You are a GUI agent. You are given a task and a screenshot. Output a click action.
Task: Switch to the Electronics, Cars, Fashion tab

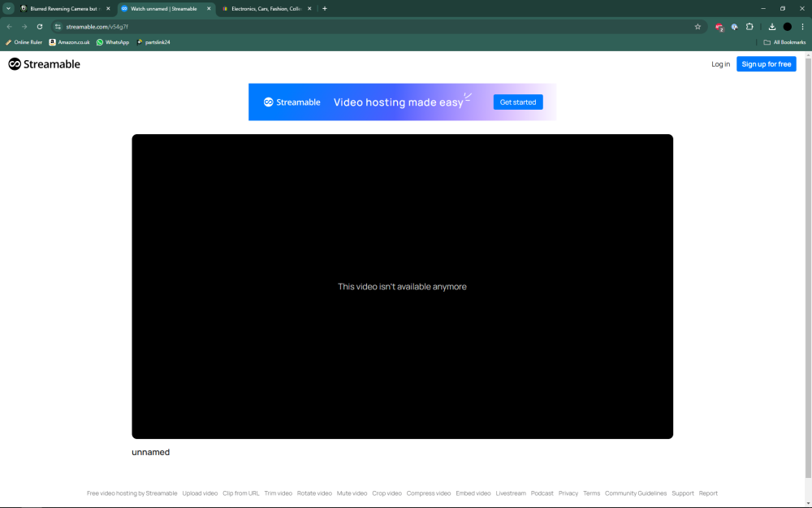(266, 9)
